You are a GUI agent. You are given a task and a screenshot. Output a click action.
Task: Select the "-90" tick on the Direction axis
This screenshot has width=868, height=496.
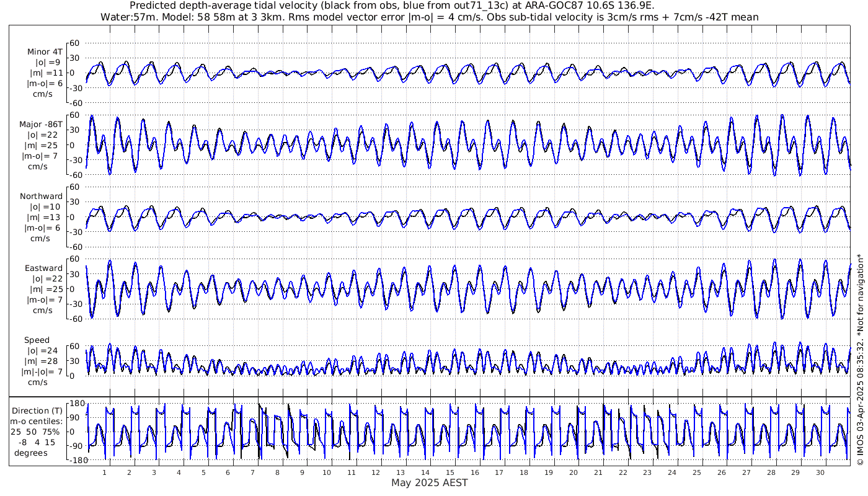pos(75,446)
